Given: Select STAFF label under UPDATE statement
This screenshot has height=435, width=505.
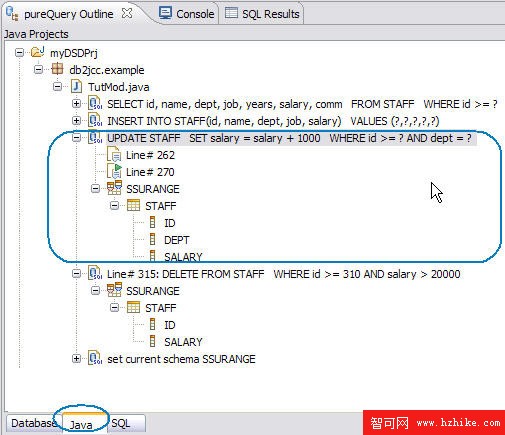Looking at the screenshot, I should [x=161, y=206].
